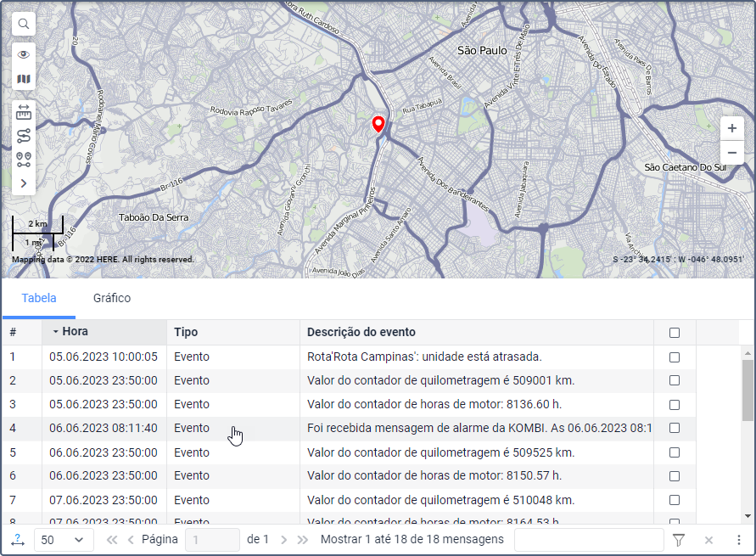Select all messages header checkbox
This screenshot has width=756, height=556.
[x=675, y=333]
